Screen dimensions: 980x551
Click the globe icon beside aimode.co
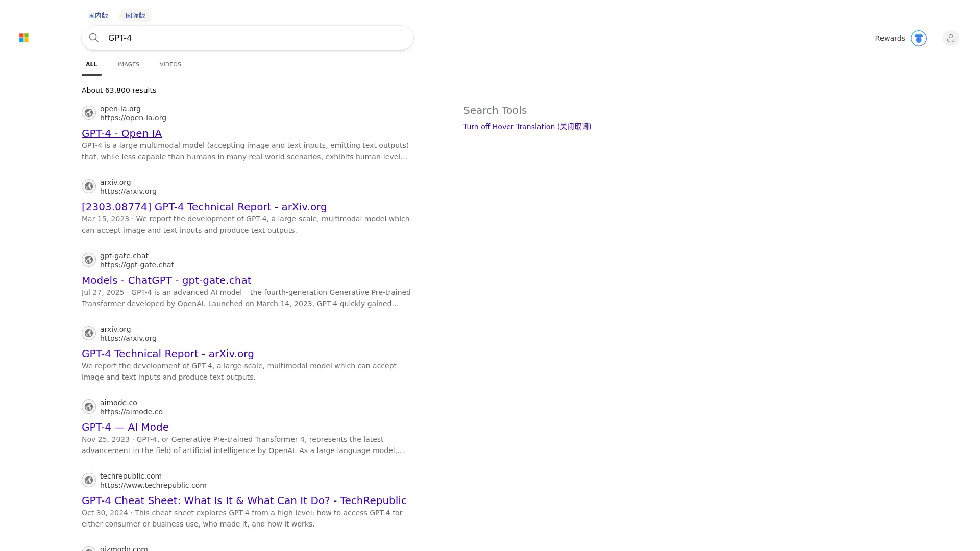point(89,407)
